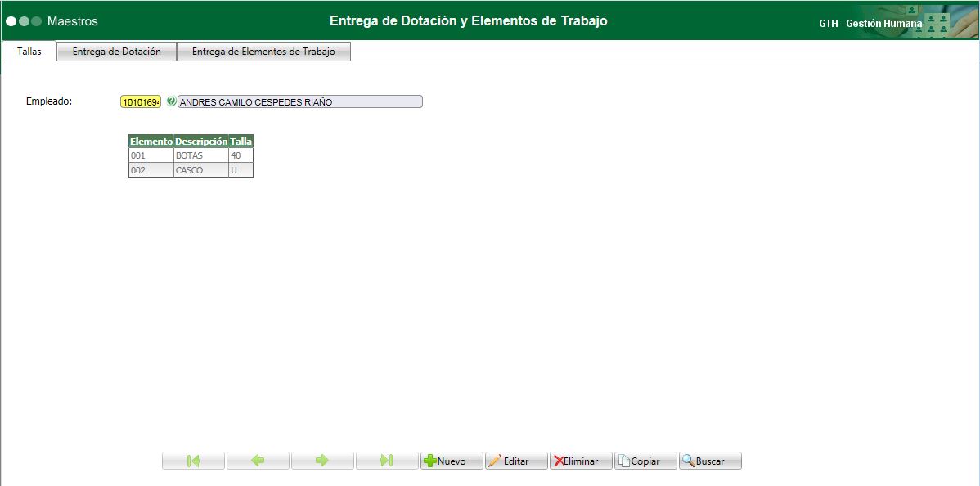The image size is (980, 486).
Task: Click the Nuevo button
Action: [452, 461]
